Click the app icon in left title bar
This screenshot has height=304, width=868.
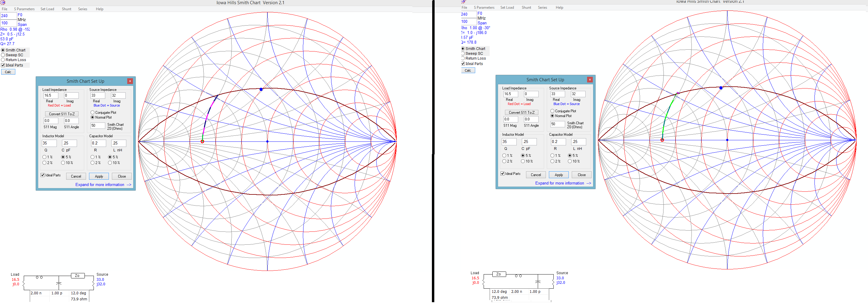[3, 2]
